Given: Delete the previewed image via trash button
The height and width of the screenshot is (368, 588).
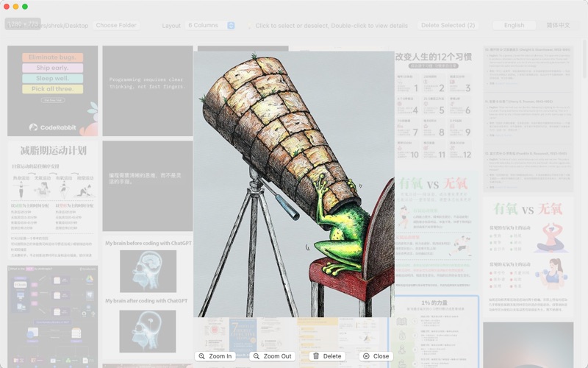Looking at the screenshot, I should pos(326,356).
